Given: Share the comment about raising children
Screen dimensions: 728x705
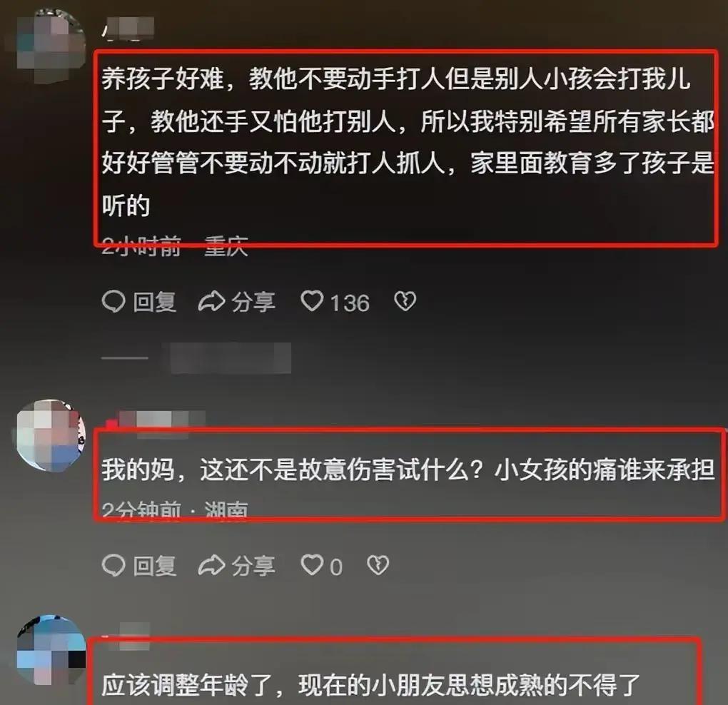Looking at the screenshot, I should tap(237, 302).
